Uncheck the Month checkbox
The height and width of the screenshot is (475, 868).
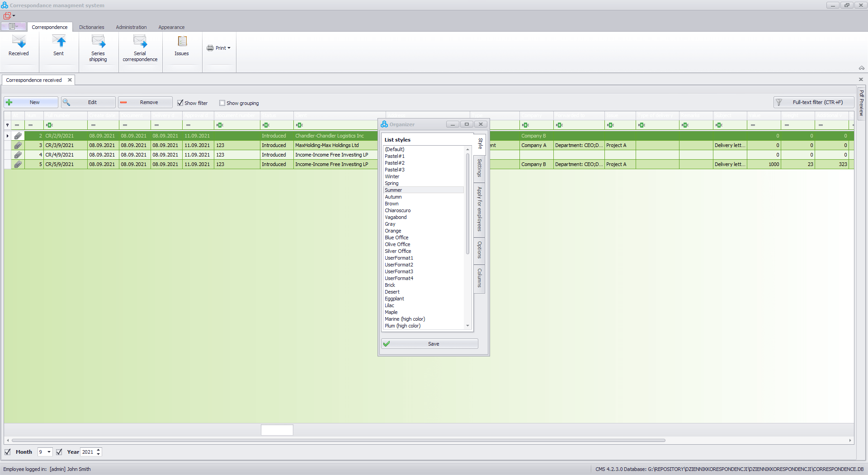point(7,452)
